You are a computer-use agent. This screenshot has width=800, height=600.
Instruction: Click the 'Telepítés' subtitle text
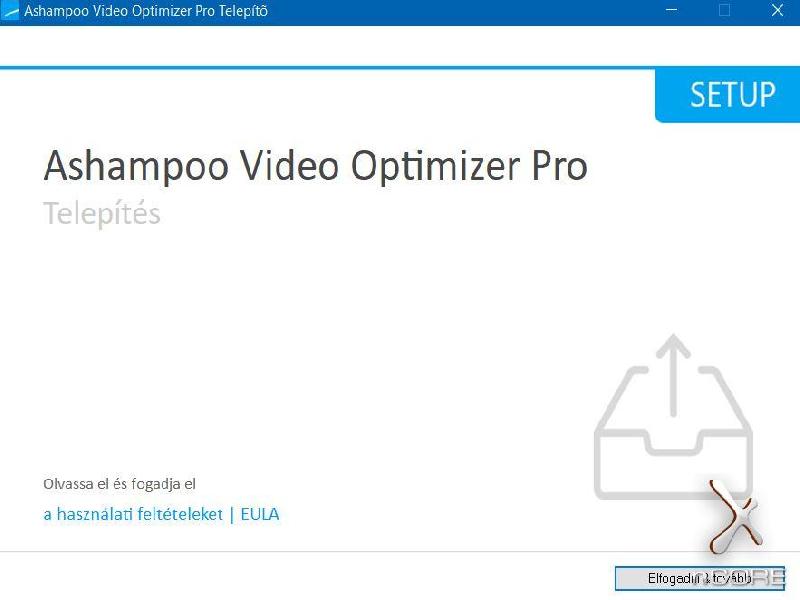click(x=102, y=213)
